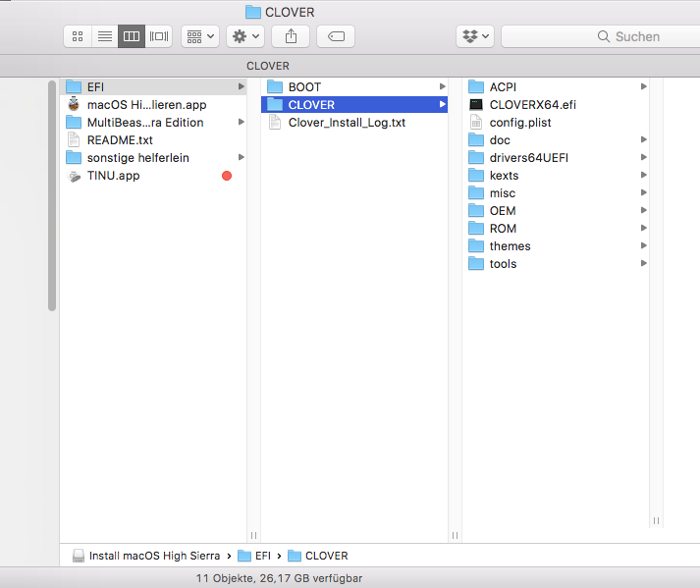Select the ROM folder
Screen dimensions: 700x588
pos(556,228)
